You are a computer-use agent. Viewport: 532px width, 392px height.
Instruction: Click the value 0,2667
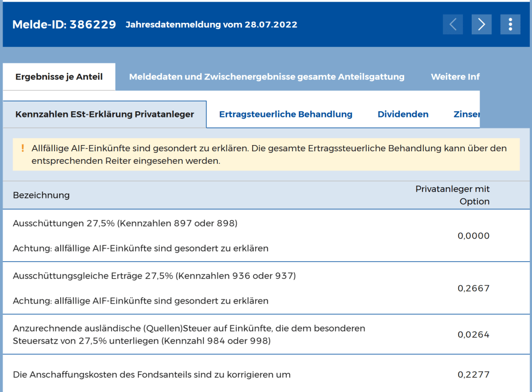(x=473, y=288)
